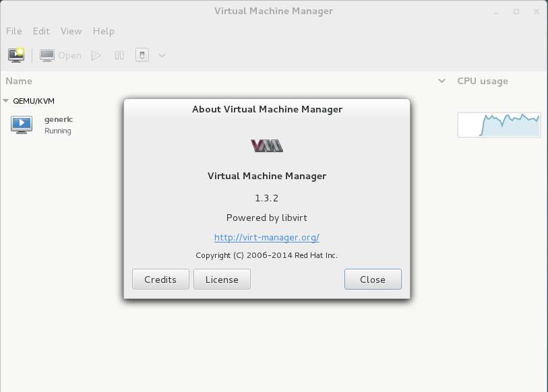Viewport: 548px width, 392px height.
Task: Open the View menu
Action: 71,31
